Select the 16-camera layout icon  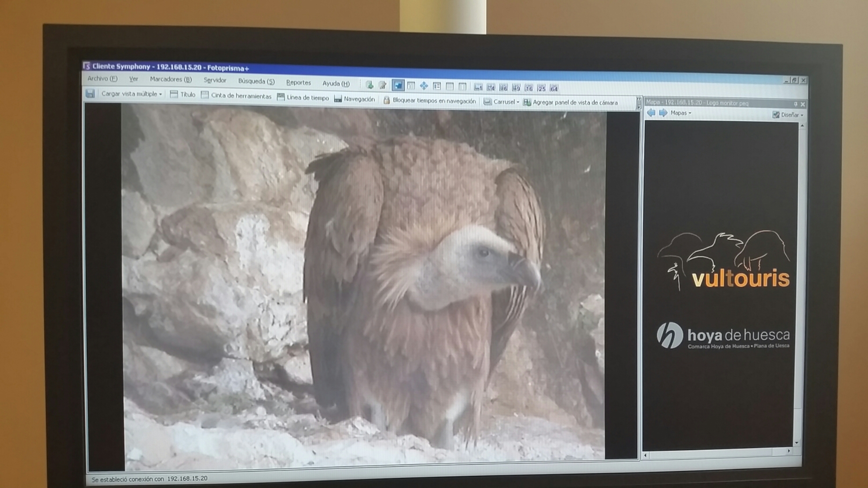tap(529, 88)
